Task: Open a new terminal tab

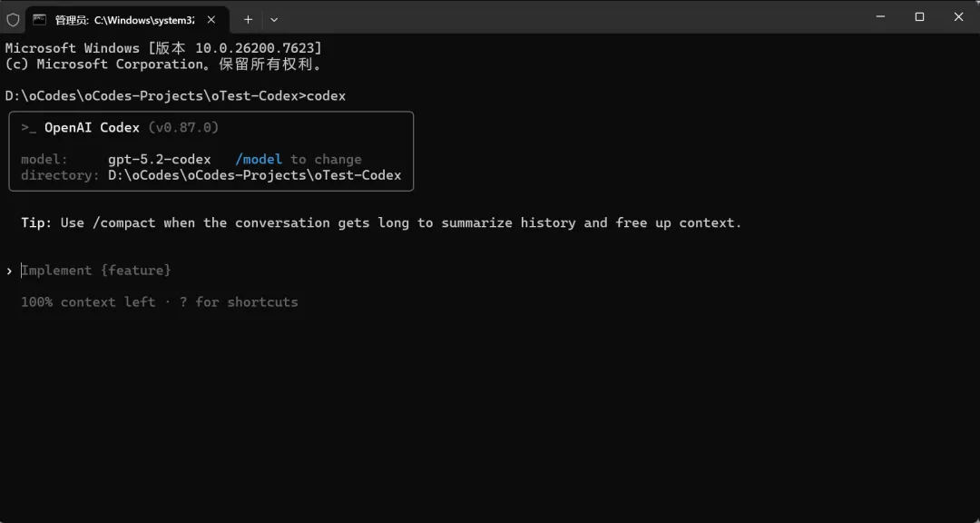Action: [x=248, y=19]
